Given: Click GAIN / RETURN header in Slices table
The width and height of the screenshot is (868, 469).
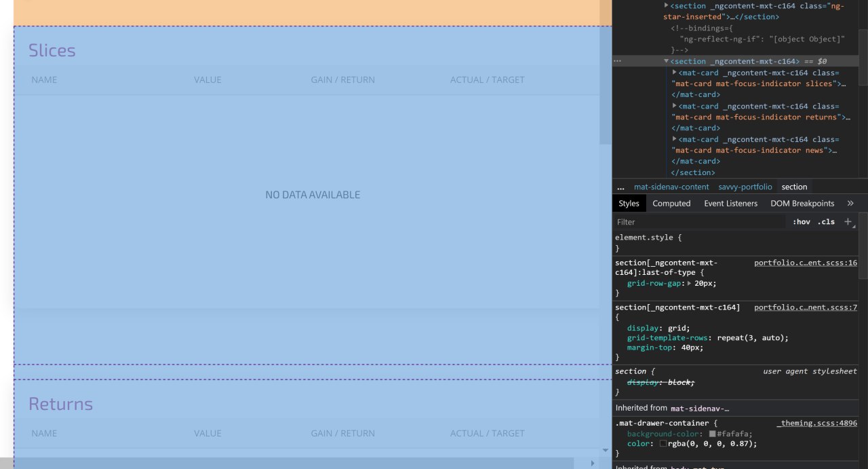Looking at the screenshot, I should click(342, 79).
